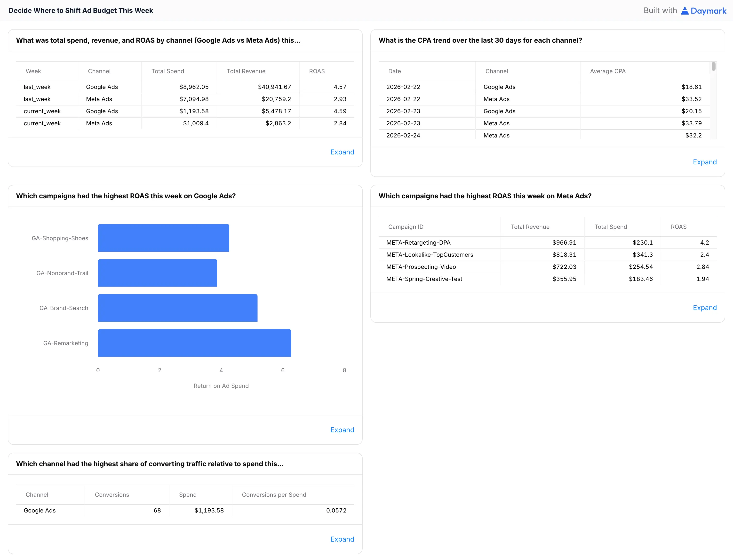Select the current_week Google Ads row
The height and width of the screenshot is (560, 733).
coord(102,111)
